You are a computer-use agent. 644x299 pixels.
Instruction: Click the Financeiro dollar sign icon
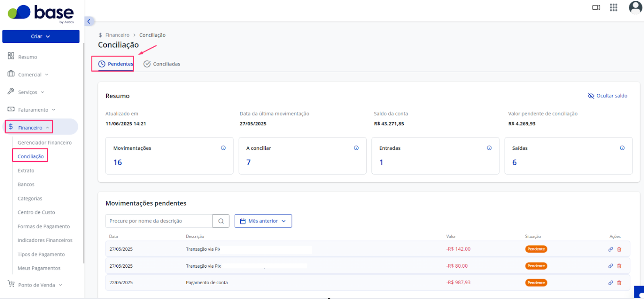pyautogui.click(x=11, y=127)
